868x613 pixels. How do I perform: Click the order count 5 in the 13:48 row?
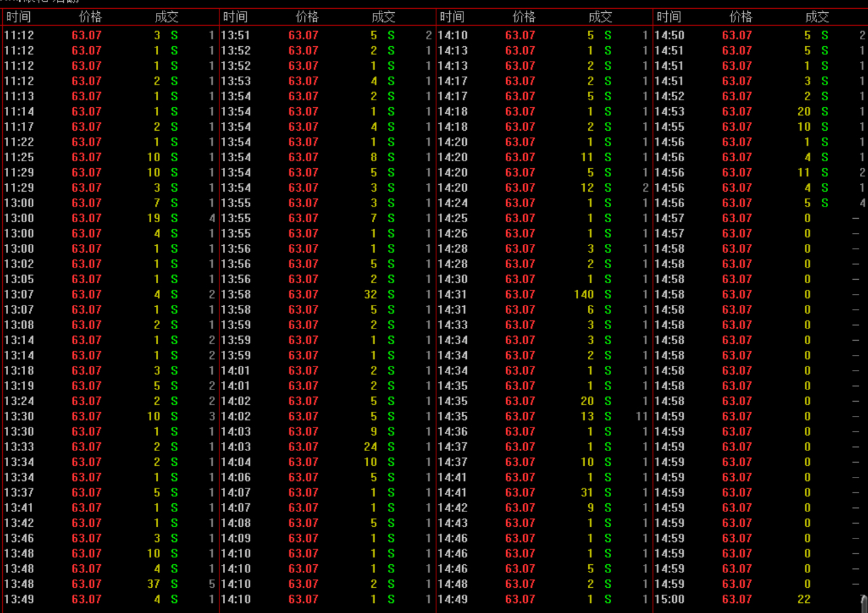(x=211, y=584)
